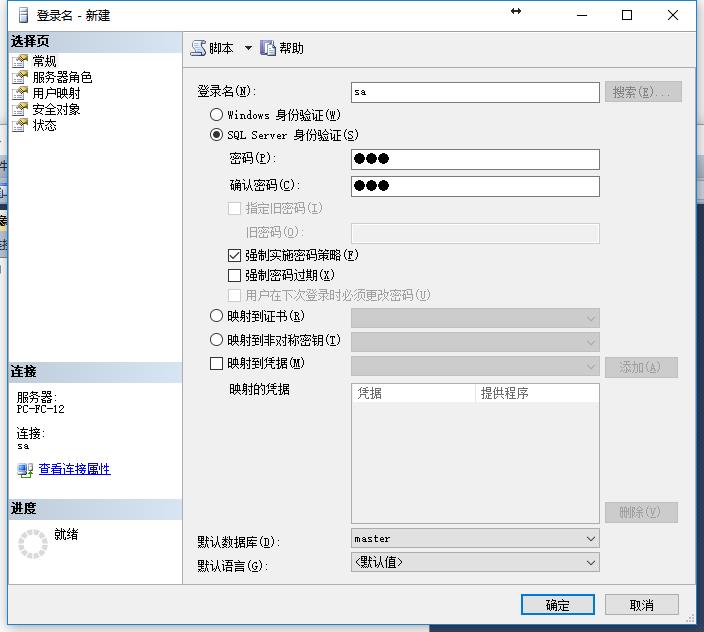Open the 状态 page
Image resolution: width=704 pixels, height=632 pixels.
pyautogui.click(x=44, y=125)
